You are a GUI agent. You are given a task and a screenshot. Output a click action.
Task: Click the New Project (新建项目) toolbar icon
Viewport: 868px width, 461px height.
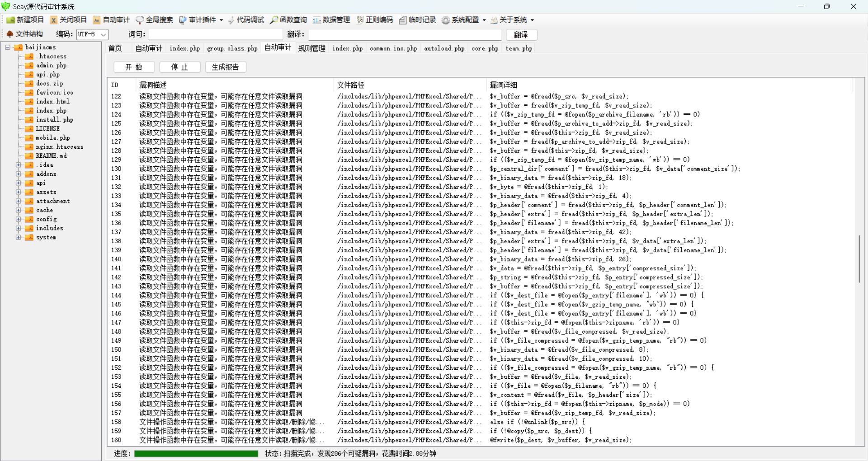coord(25,20)
